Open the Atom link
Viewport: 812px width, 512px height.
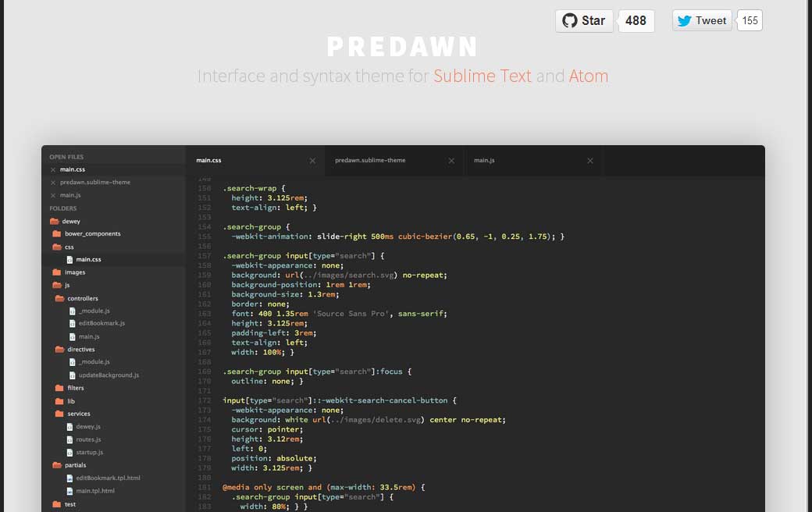[589, 76]
